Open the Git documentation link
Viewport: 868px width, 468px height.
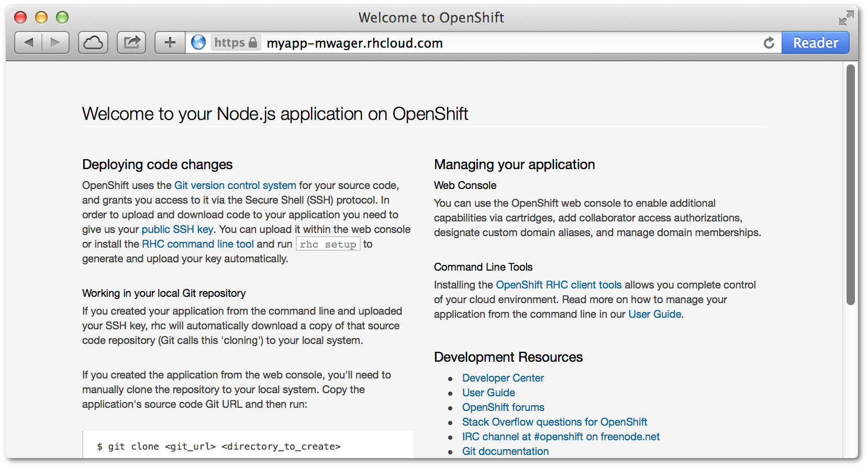click(x=505, y=451)
